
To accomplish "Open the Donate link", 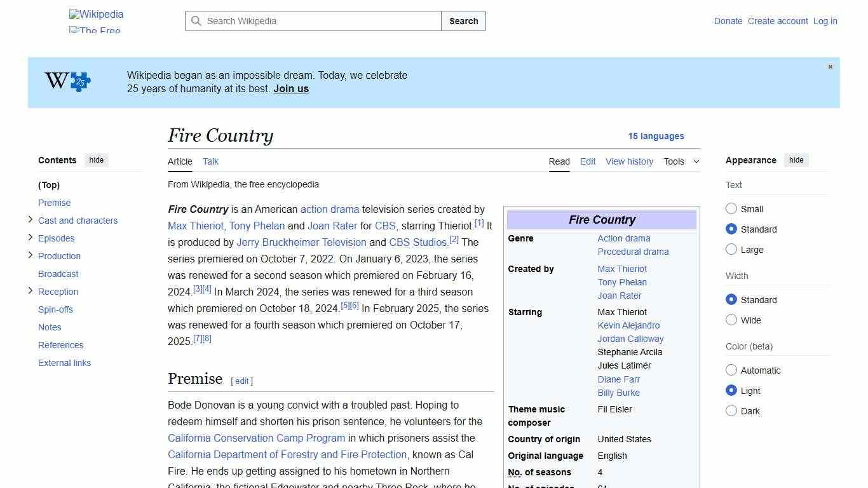I will (728, 21).
